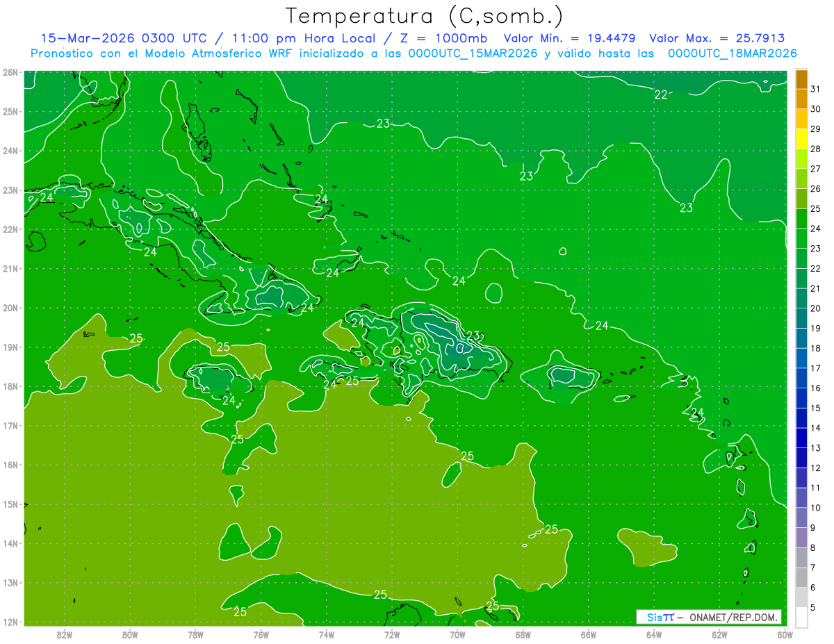Click the 24N latitude axis label
Image resolution: width=834 pixels, height=644 pixels.
point(10,151)
